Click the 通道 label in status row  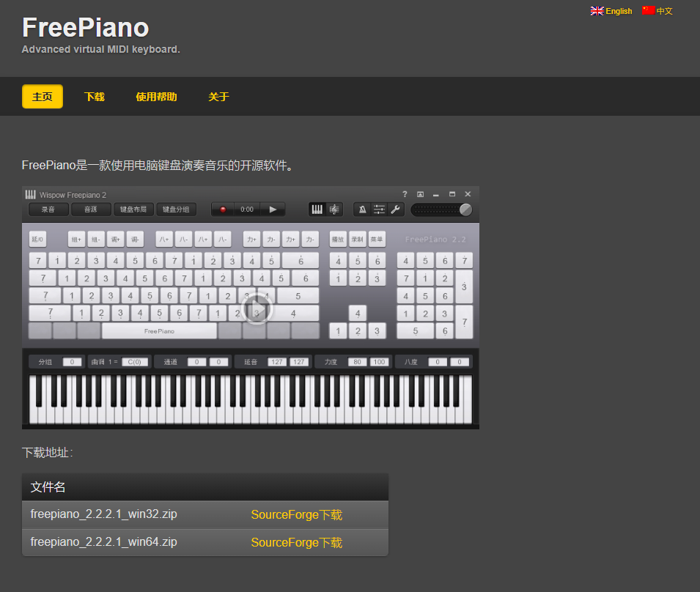[170, 362]
